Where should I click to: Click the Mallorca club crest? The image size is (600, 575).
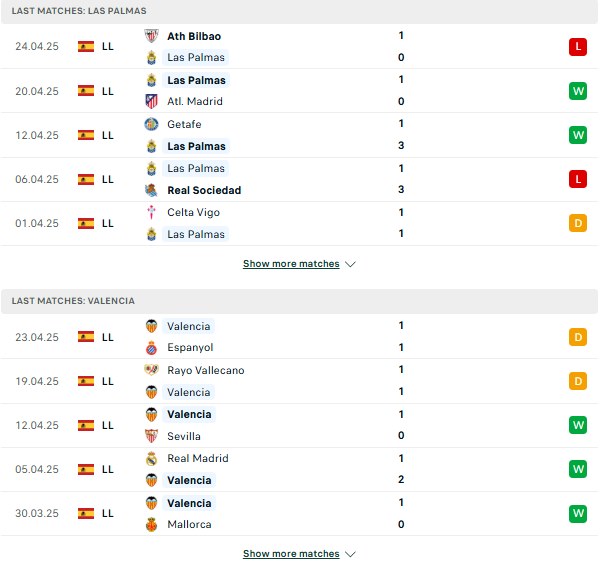(x=152, y=525)
